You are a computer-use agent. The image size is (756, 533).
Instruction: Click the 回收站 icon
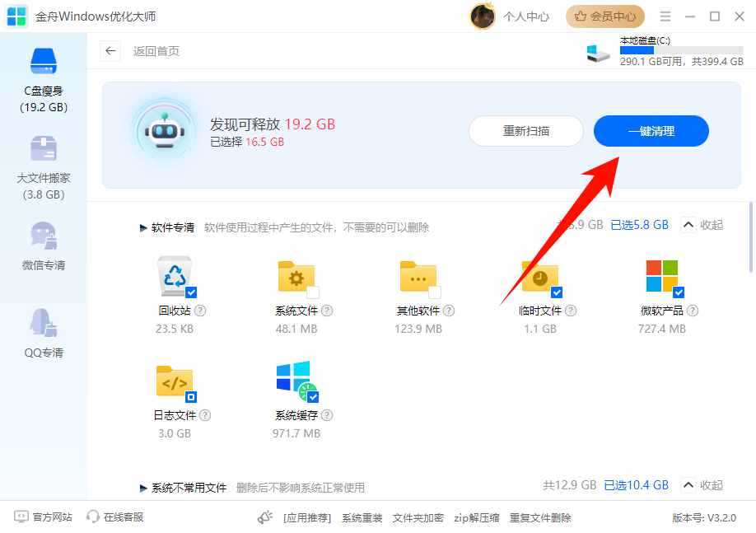point(173,278)
